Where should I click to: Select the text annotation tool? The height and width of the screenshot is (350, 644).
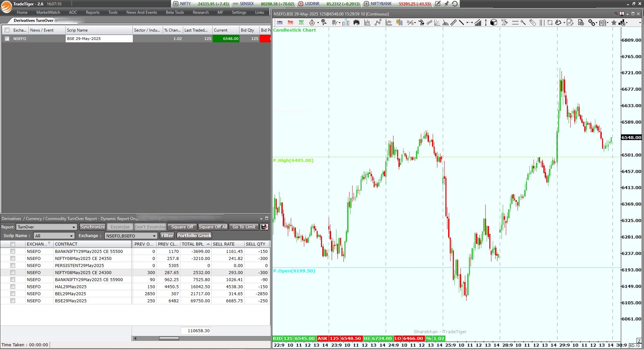tap(504, 23)
